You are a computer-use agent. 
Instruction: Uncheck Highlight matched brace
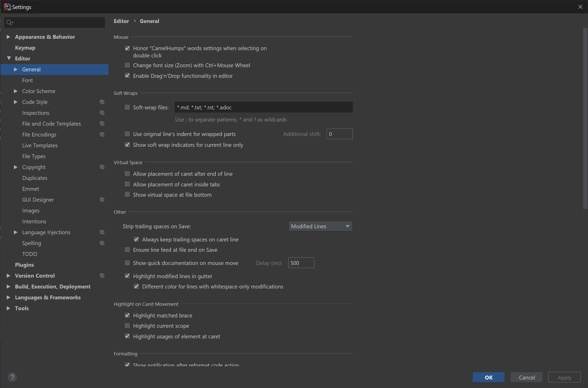coord(127,315)
